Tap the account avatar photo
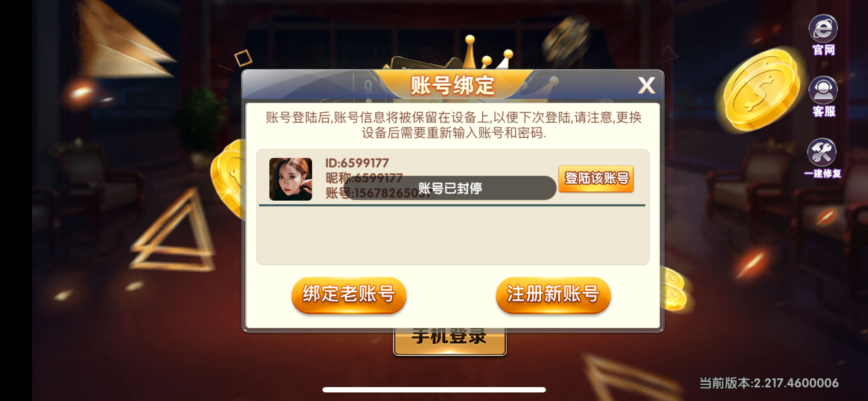This screenshot has height=401, width=868. point(290,179)
